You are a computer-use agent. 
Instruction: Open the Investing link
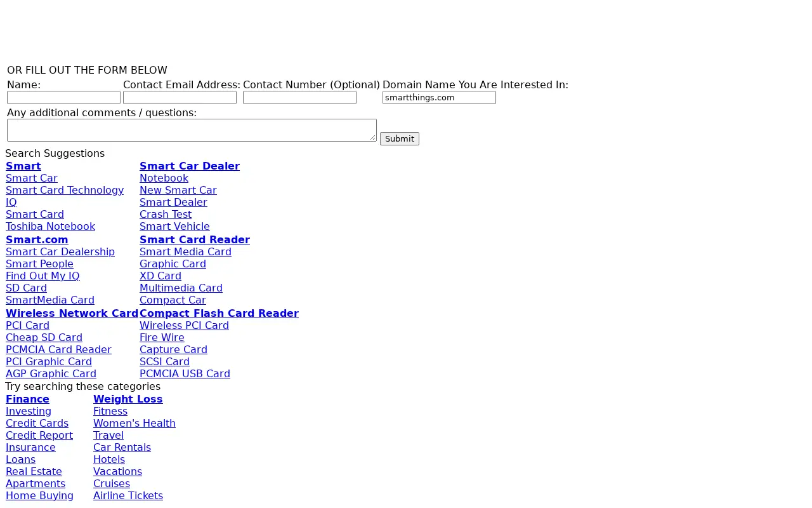click(29, 411)
